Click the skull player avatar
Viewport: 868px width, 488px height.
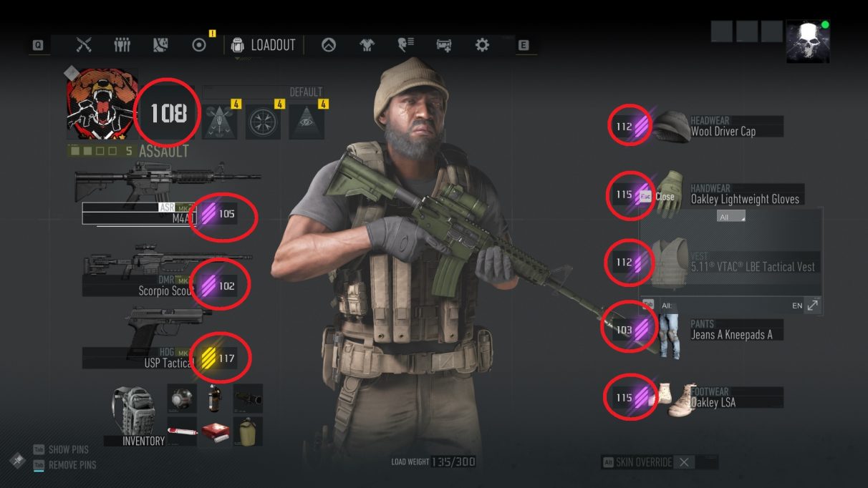click(x=808, y=42)
